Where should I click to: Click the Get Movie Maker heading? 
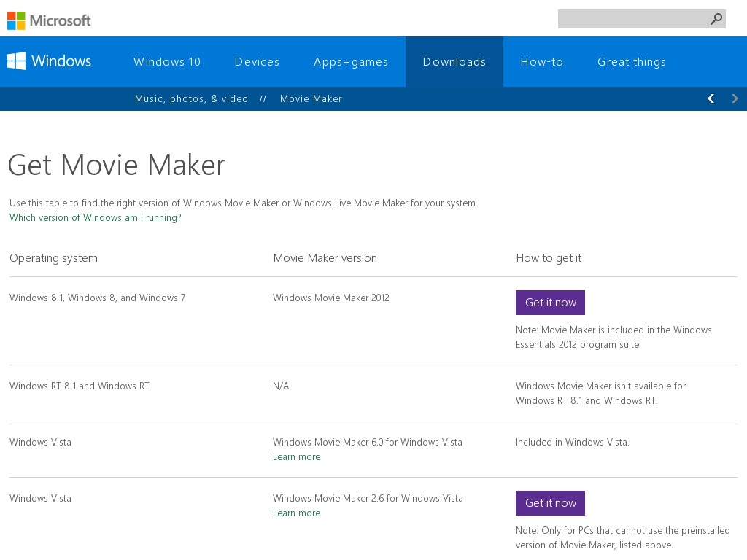click(117, 166)
